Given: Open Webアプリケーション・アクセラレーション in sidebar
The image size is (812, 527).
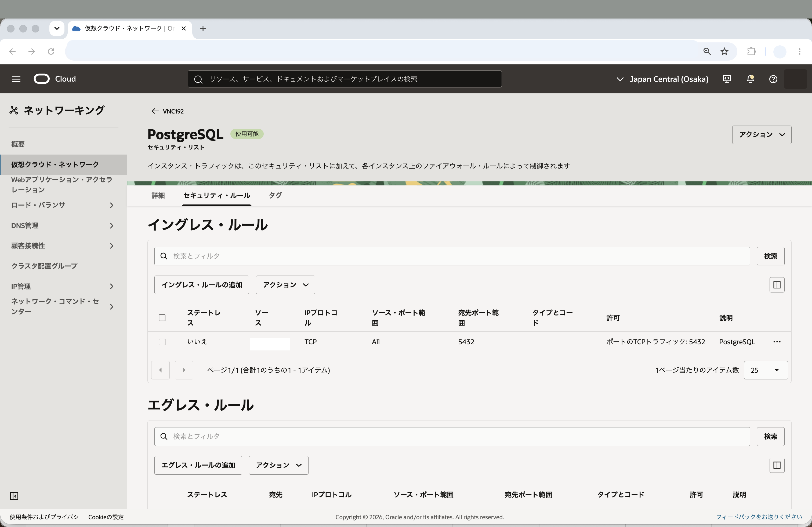Looking at the screenshot, I should click(x=62, y=185).
